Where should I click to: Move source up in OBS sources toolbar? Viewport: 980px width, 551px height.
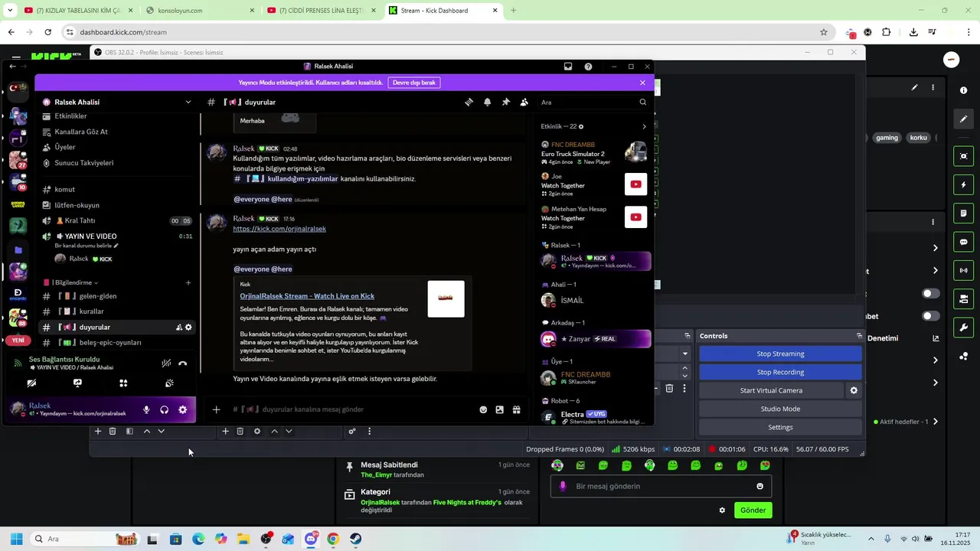pos(274,432)
